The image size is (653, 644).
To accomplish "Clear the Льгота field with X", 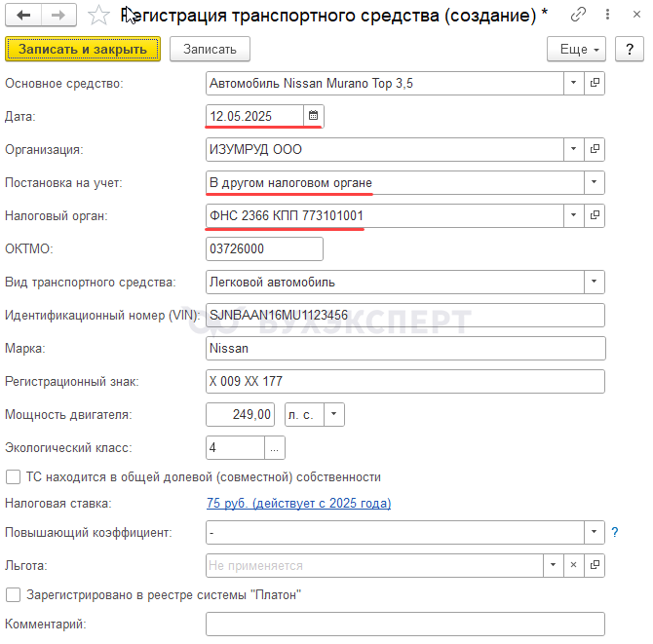I will pyautogui.click(x=573, y=565).
